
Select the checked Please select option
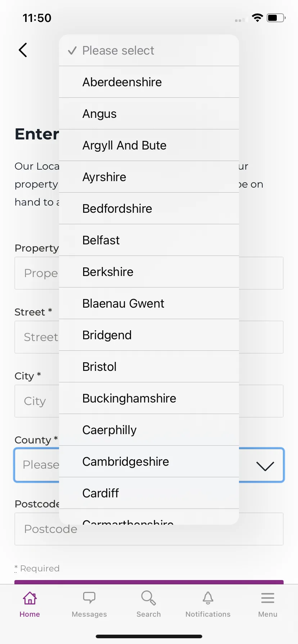pos(149,50)
